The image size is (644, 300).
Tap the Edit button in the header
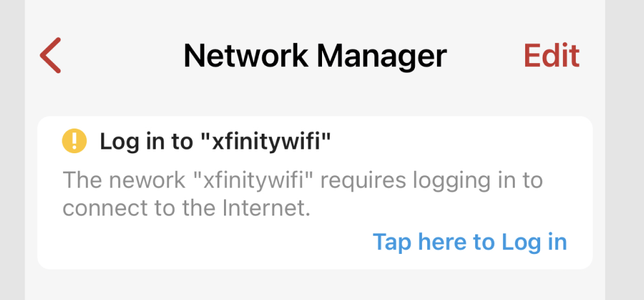pos(552,55)
